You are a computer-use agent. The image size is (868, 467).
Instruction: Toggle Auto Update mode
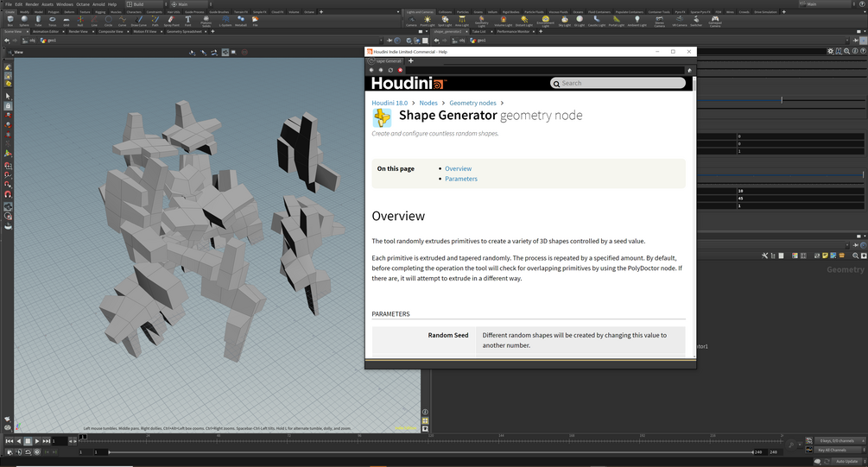pyautogui.click(x=847, y=462)
